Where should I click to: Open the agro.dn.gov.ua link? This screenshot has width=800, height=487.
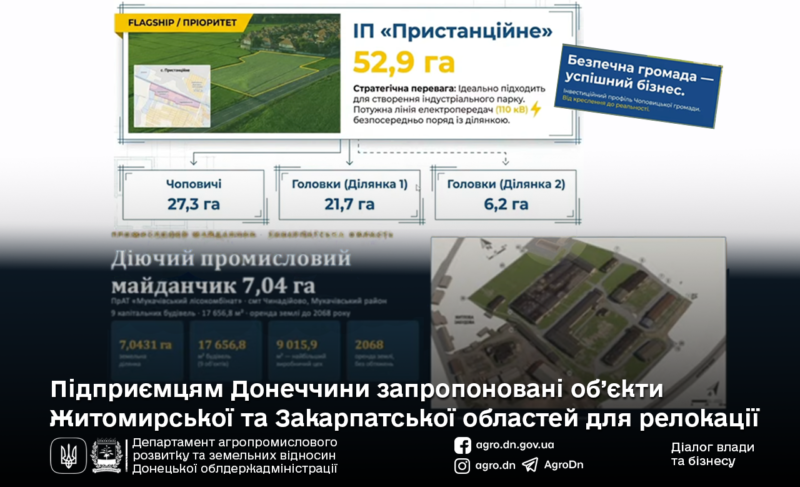tap(515, 445)
